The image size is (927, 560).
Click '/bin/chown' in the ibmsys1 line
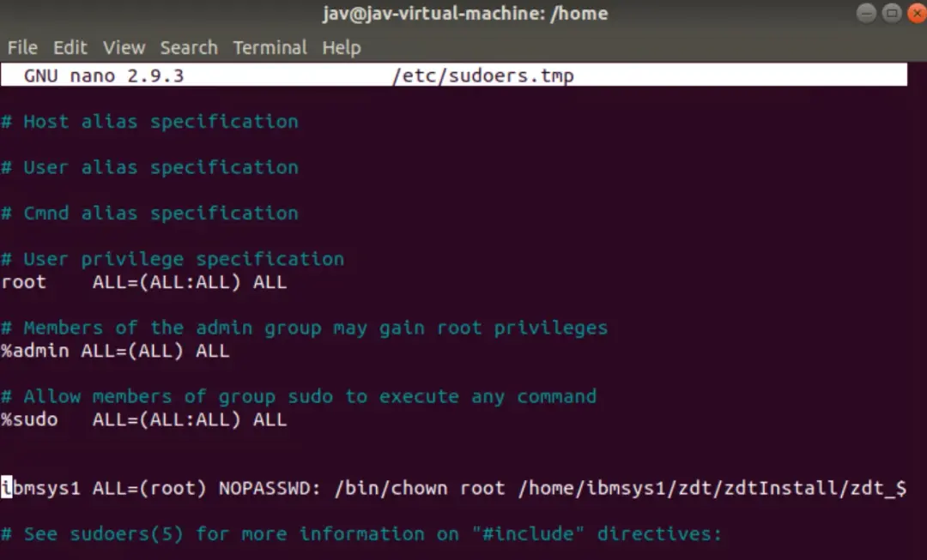click(391, 489)
